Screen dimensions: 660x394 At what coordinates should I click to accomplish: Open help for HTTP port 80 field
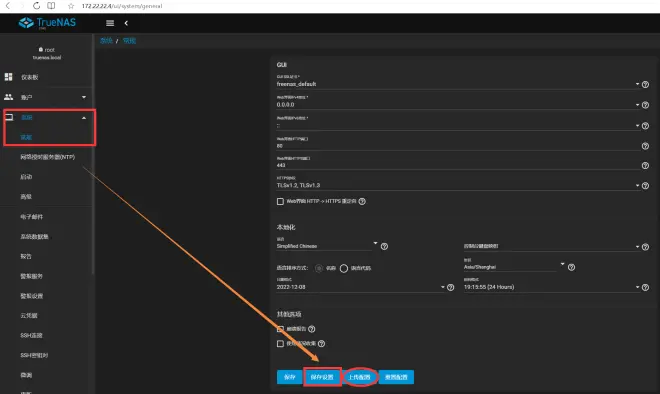[x=645, y=146]
